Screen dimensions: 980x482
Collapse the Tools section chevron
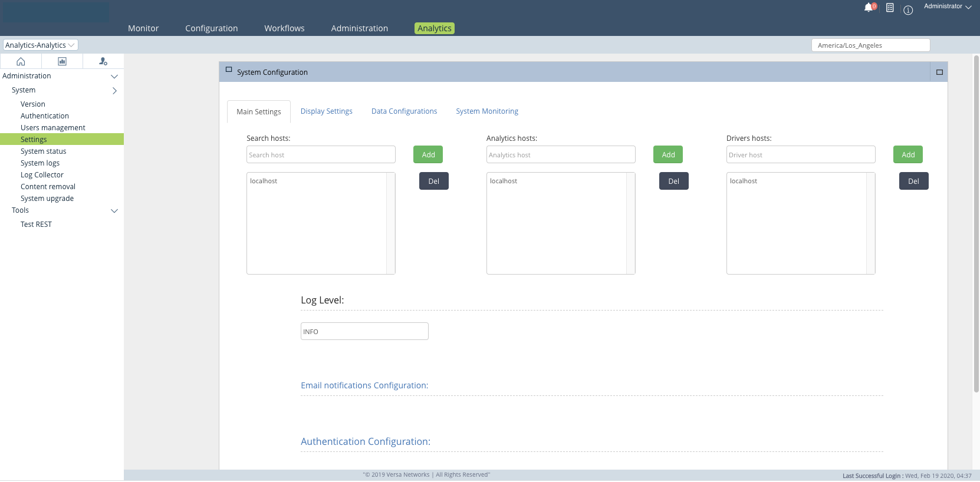[114, 211]
